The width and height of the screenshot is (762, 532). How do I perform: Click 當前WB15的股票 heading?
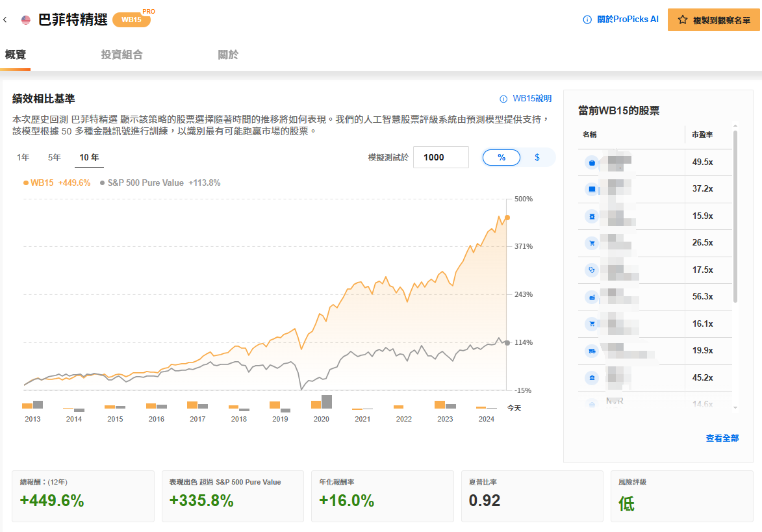tap(618, 111)
